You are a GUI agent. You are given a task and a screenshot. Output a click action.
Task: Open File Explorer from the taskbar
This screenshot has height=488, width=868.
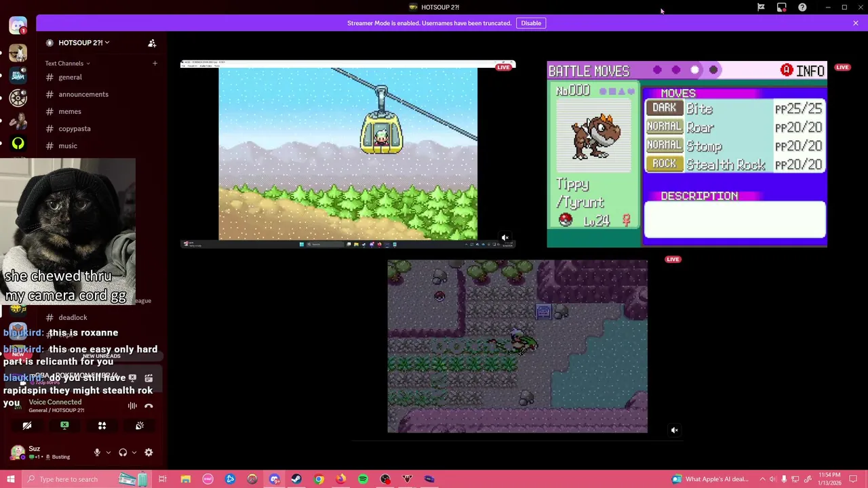click(185, 479)
